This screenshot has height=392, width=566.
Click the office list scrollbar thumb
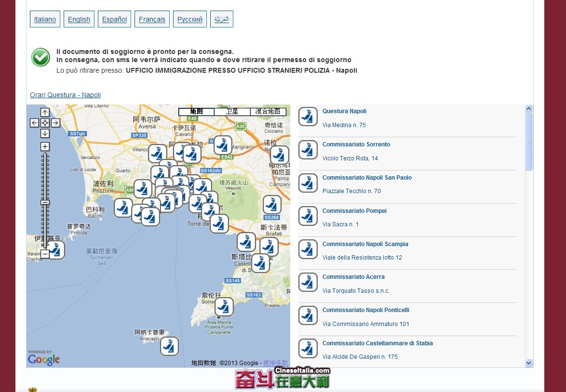tap(529, 142)
